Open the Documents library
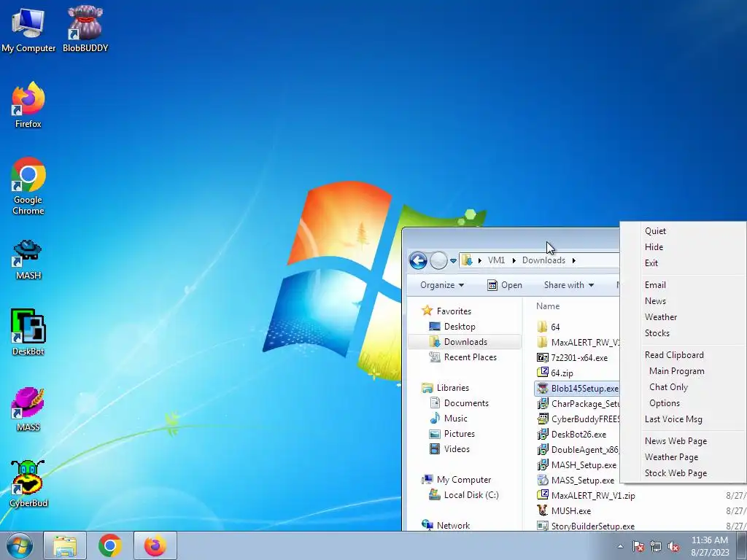Image resolution: width=747 pixels, height=560 pixels. point(466,402)
